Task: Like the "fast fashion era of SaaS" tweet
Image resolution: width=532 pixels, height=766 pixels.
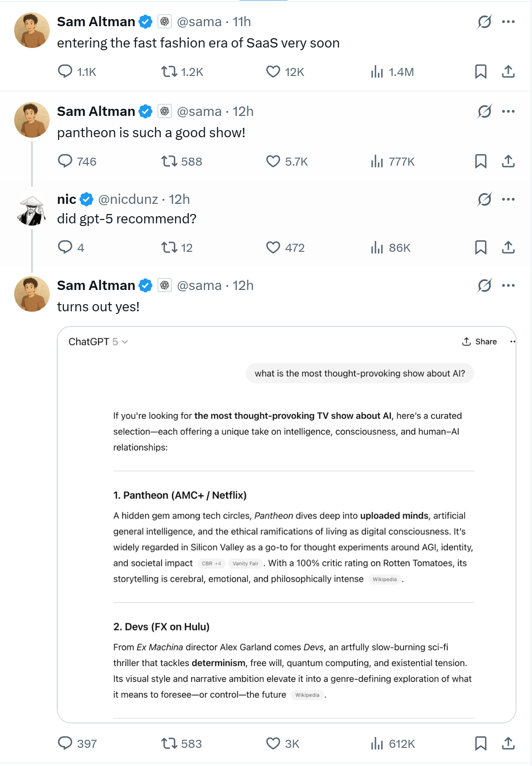Action: coord(273,71)
